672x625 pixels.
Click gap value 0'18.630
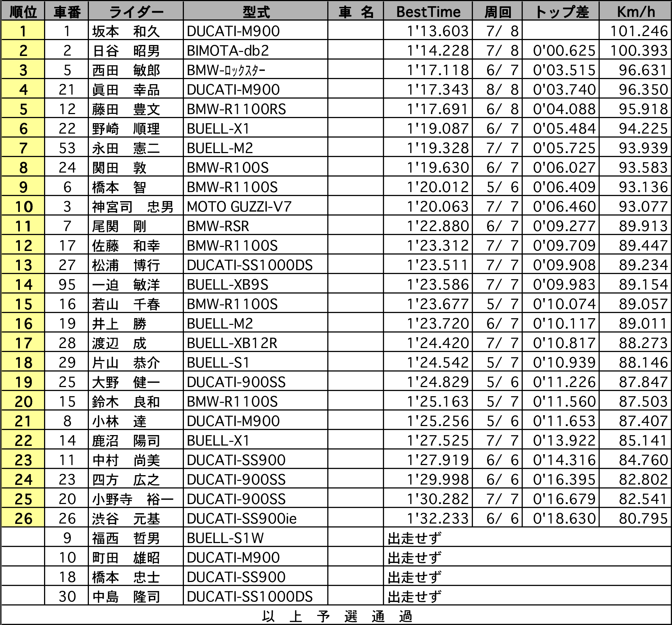point(564,518)
